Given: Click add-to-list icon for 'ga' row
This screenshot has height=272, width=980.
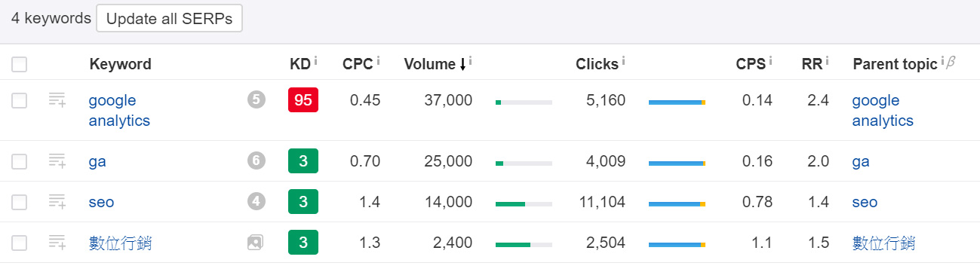Looking at the screenshot, I should pos(57,160).
